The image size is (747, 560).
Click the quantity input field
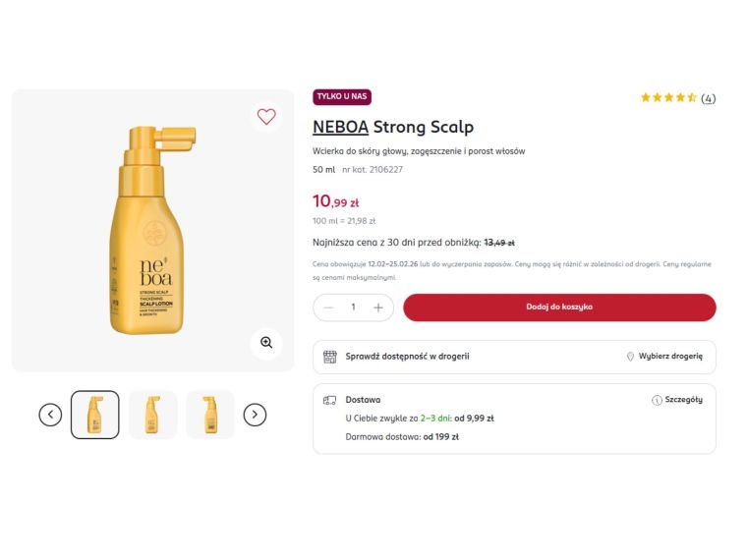pyautogui.click(x=353, y=308)
